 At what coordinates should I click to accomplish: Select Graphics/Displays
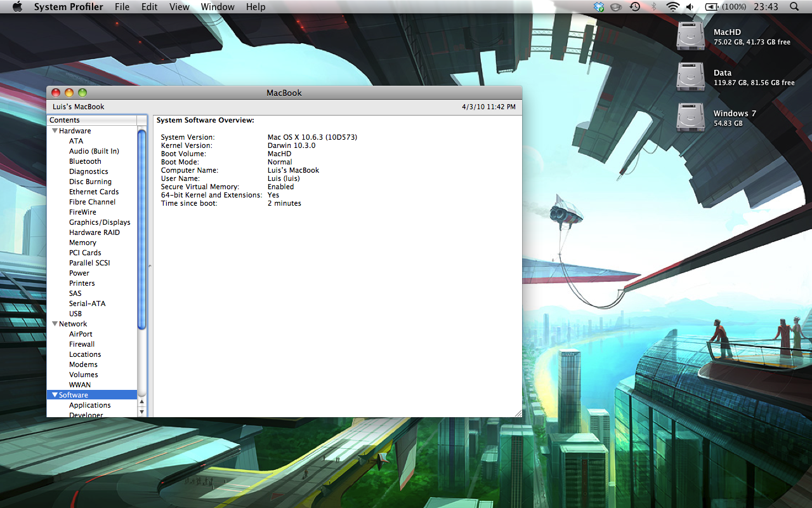click(100, 222)
